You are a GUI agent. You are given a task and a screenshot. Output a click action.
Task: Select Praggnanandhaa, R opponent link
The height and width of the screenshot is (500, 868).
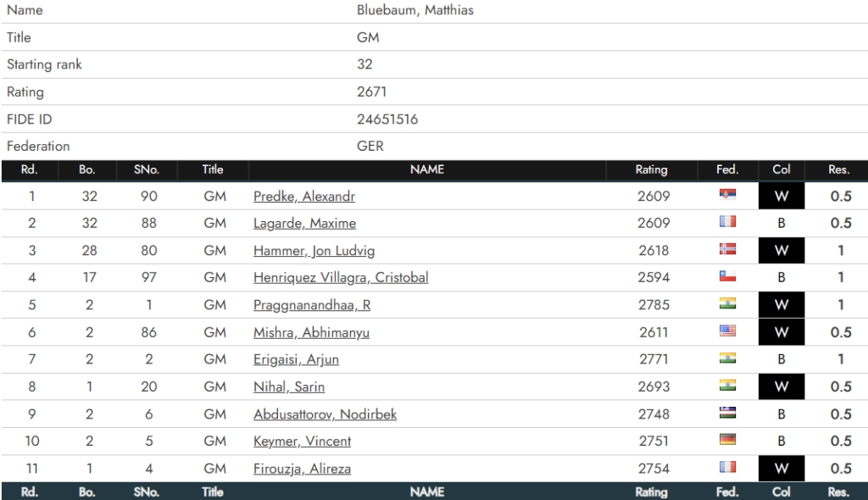(x=311, y=306)
